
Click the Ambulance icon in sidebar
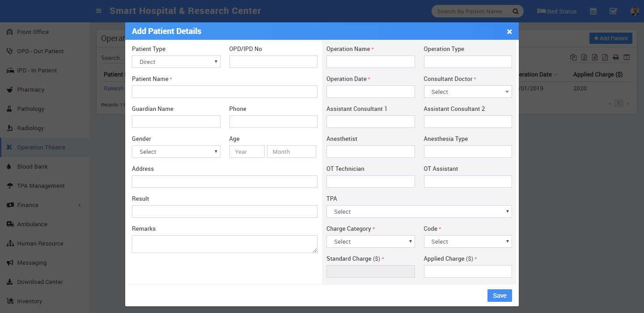[x=10, y=224]
